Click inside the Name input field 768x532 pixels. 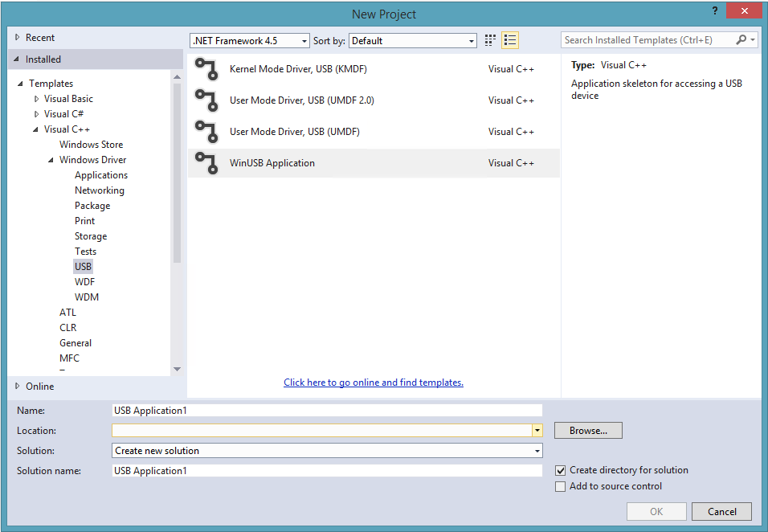pyautogui.click(x=321, y=410)
